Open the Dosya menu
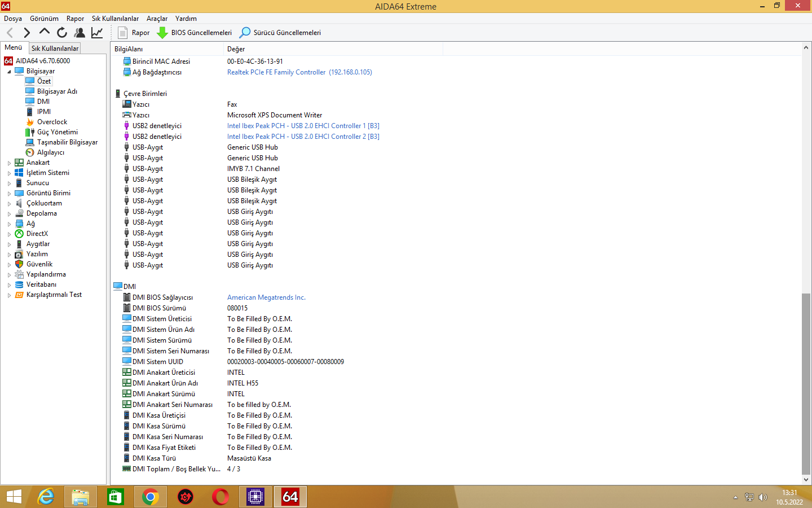Image resolution: width=812 pixels, height=508 pixels. coord(13,19)
